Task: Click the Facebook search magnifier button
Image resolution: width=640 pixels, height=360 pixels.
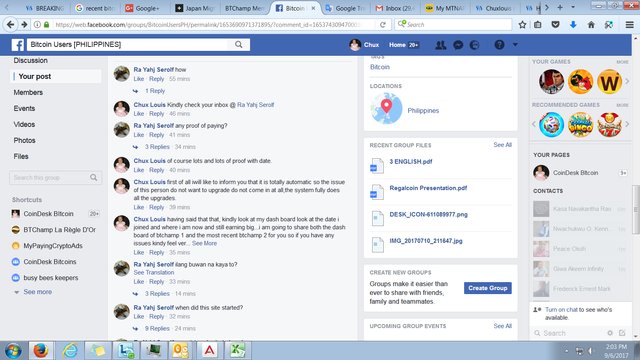Action: (239, 44)
